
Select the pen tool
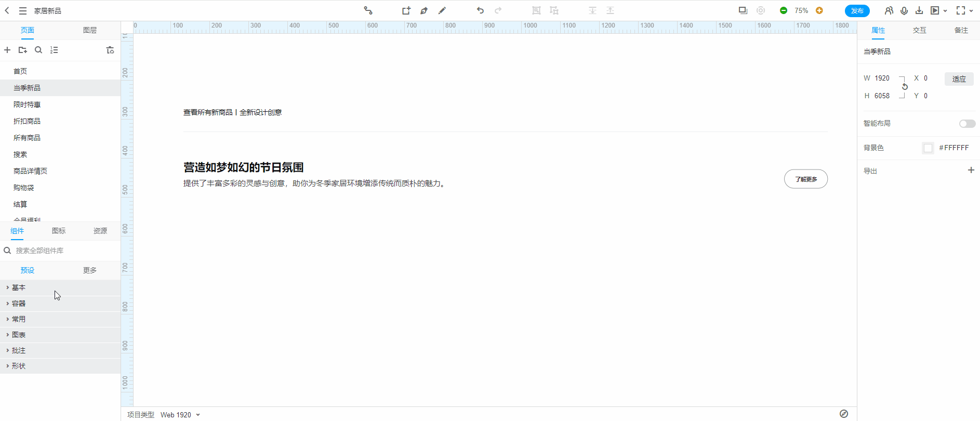click(x=424, y=10)
